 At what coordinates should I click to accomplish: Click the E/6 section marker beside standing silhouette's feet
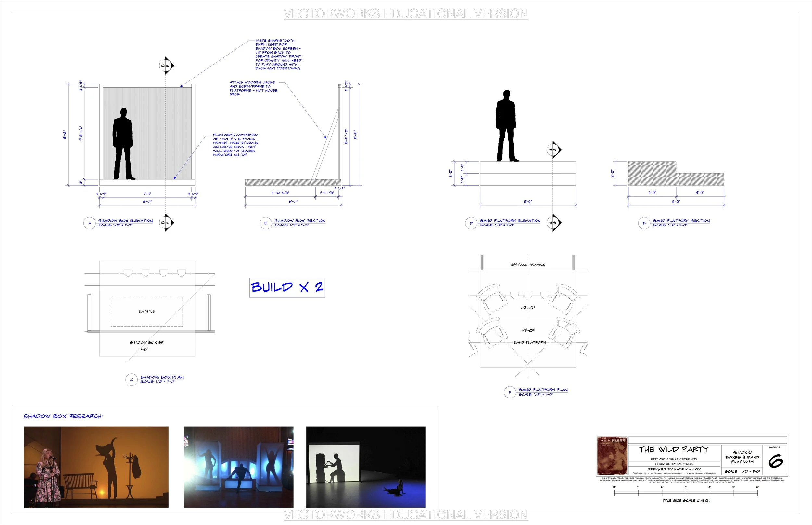553,150
